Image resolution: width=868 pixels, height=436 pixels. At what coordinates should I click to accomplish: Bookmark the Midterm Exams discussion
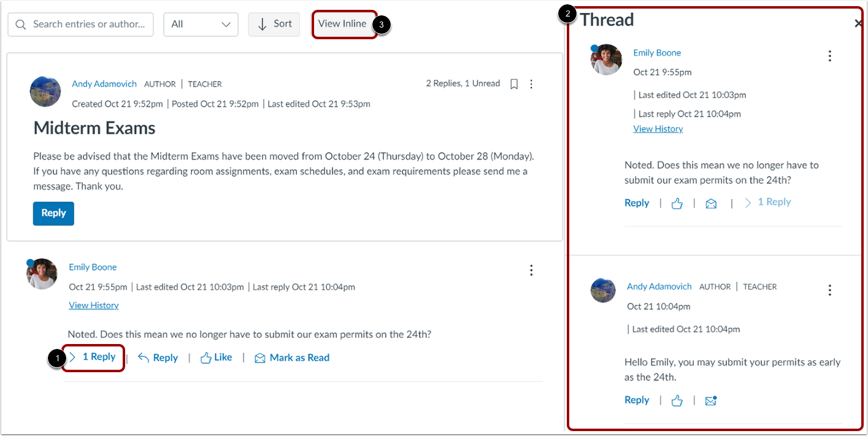(x=514, y=84)
